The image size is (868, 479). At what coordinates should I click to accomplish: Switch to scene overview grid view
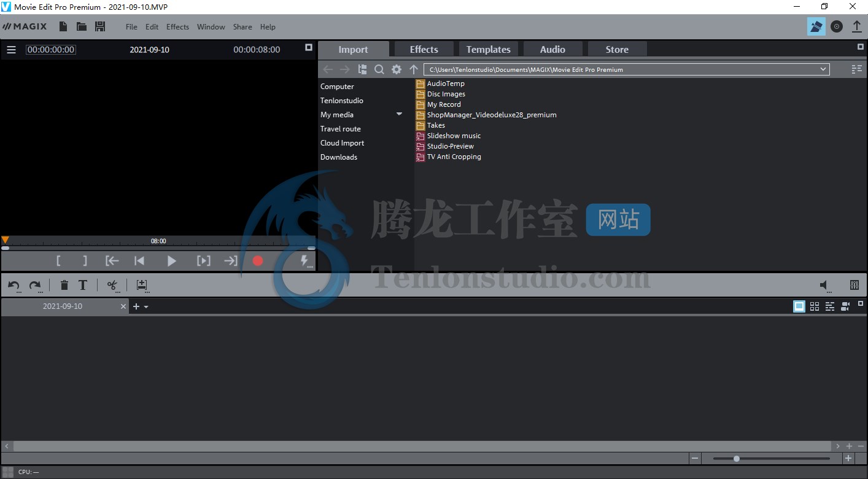[815, 306]
